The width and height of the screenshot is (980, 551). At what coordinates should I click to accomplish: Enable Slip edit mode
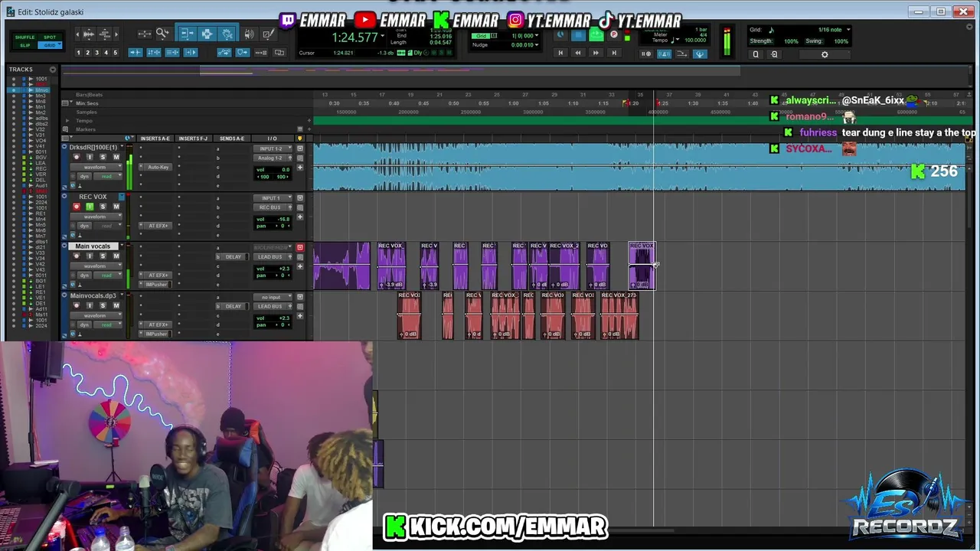pos(24,45)
